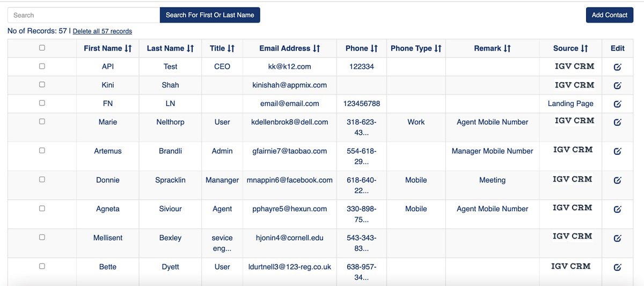
Task: Check the box for Kini Shah
Action: pos(42,84)
